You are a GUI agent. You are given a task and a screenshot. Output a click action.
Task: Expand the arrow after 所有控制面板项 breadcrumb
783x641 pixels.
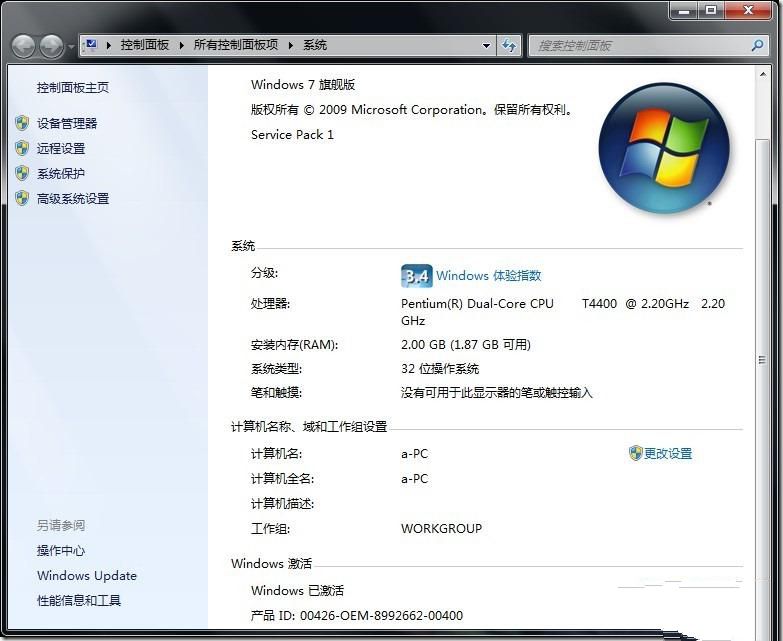pos(291,45)
